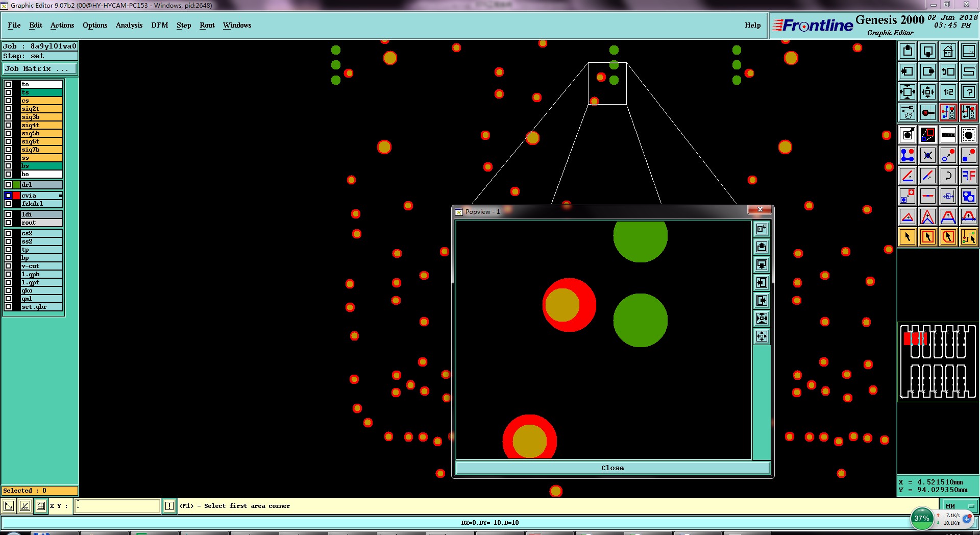Click the 1.gpt layer name
Image resolution: width=980 pixels, height=535 pixels.
tap(41, 282)
